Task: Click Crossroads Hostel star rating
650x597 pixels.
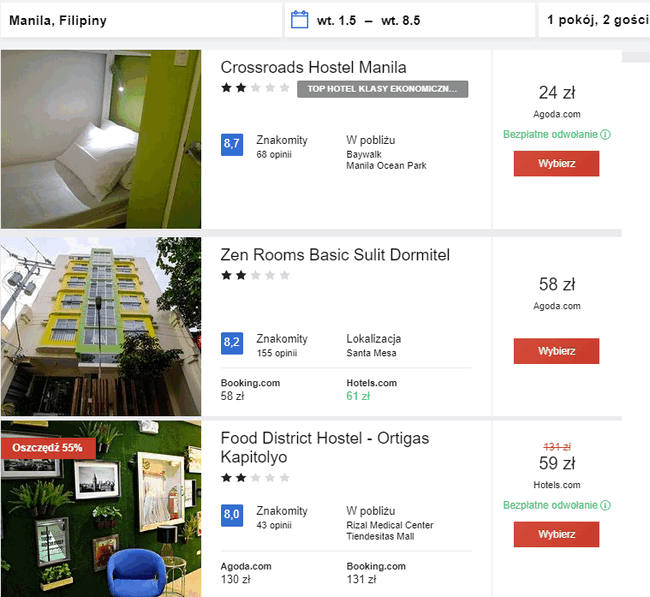Action: 255,88
